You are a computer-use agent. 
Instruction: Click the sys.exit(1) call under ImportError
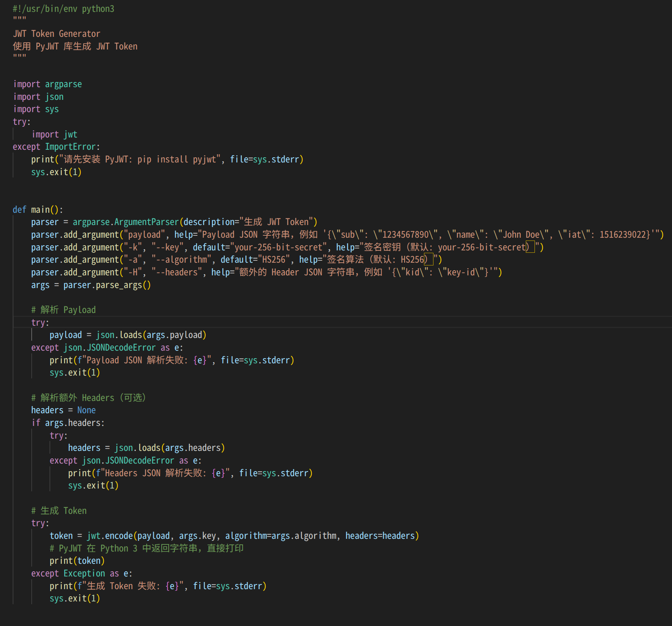(x=56, y=172)
